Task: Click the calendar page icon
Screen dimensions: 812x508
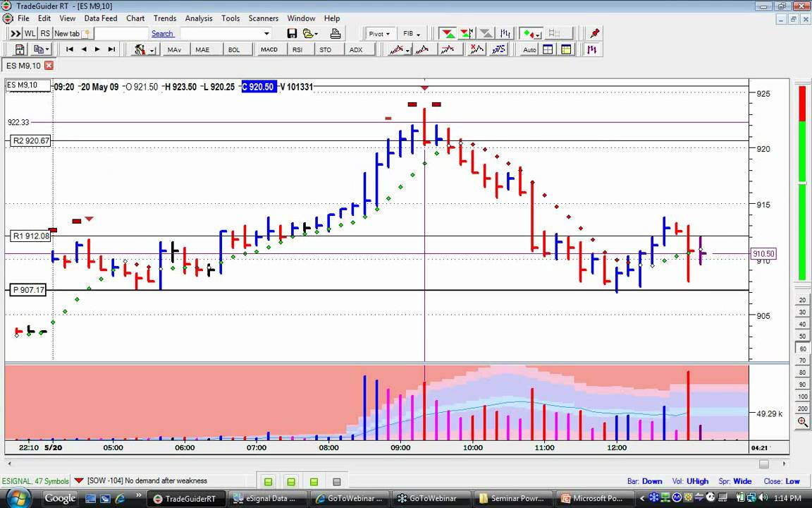Action: (x=19, y=50)
